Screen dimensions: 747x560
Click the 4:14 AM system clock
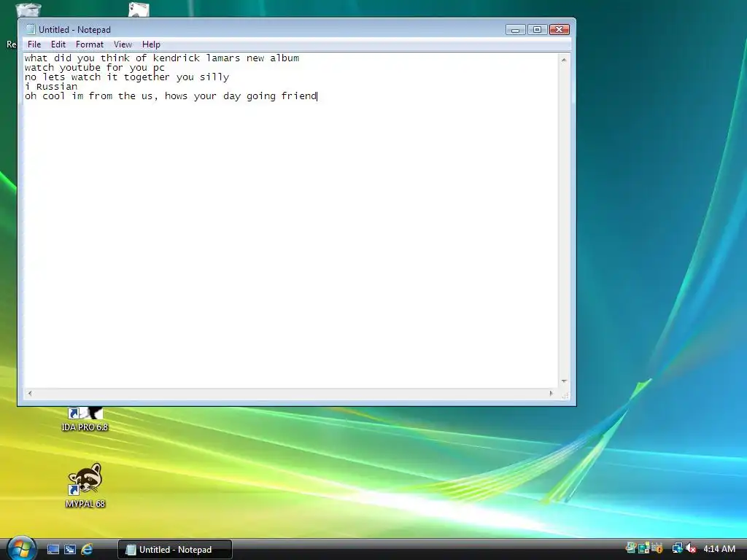point(719,548)
